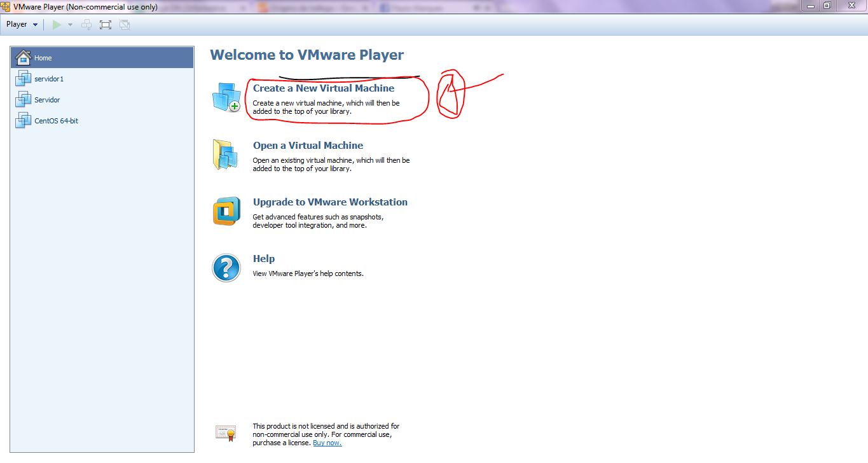Click Open a Virtual Machine link
868x463 pixels.
[308, 146]
